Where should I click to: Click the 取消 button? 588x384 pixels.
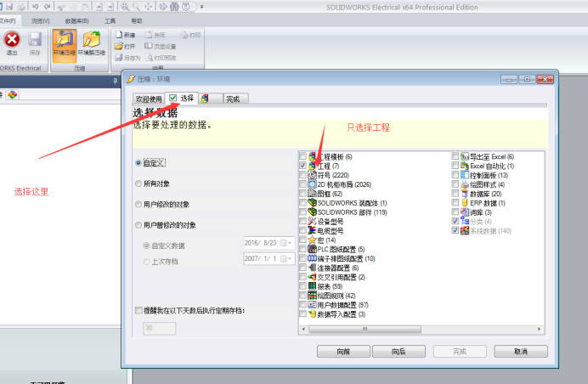coord(521,352)
